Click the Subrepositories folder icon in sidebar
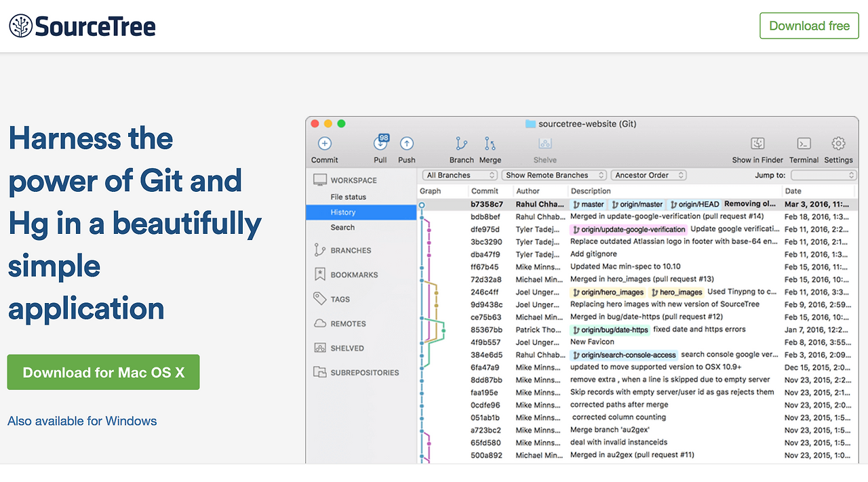This screenshot has width=868, height=482. pos(319,372)
